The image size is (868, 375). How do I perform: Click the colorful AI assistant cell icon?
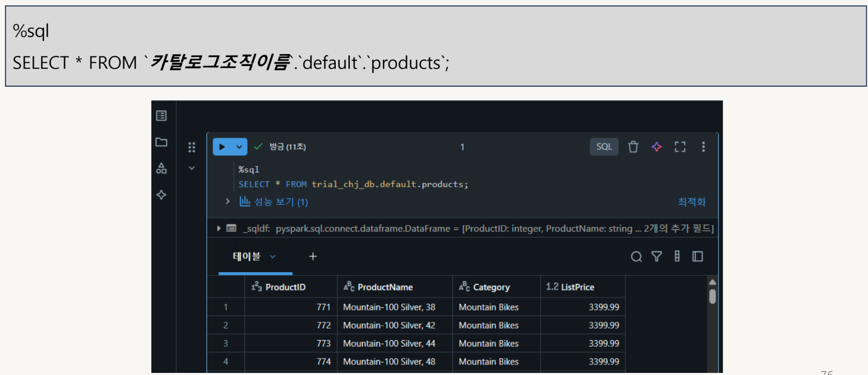tap(656, 147)
